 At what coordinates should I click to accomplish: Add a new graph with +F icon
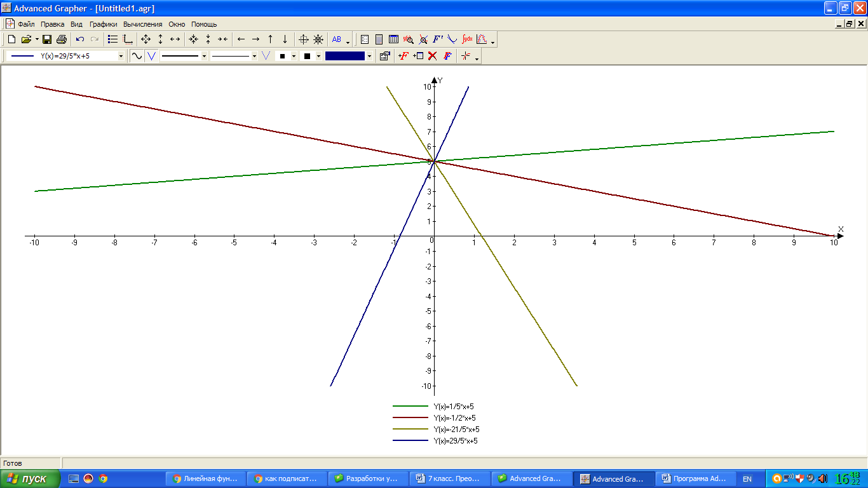403,56
